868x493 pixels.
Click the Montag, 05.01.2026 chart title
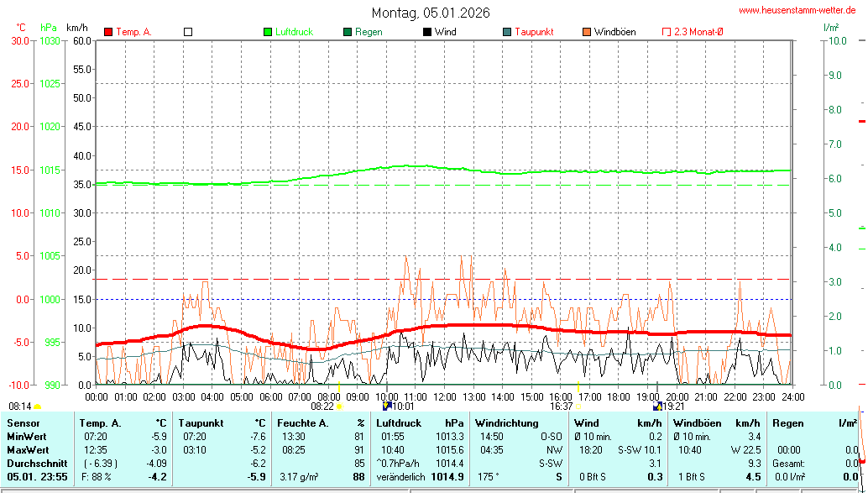click(x=431, y=13)
